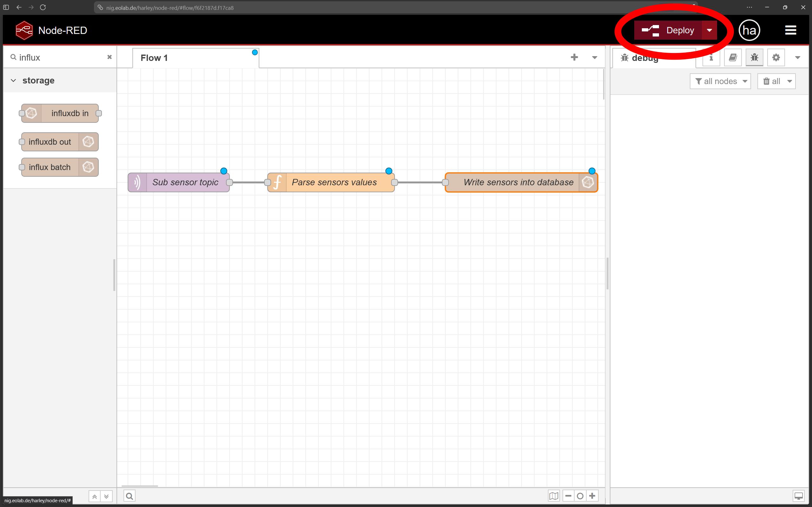Select the Write sensors into database node
The width and height of the screenshot is (812, 507).
pyautogui.click(x=522, y=182)
